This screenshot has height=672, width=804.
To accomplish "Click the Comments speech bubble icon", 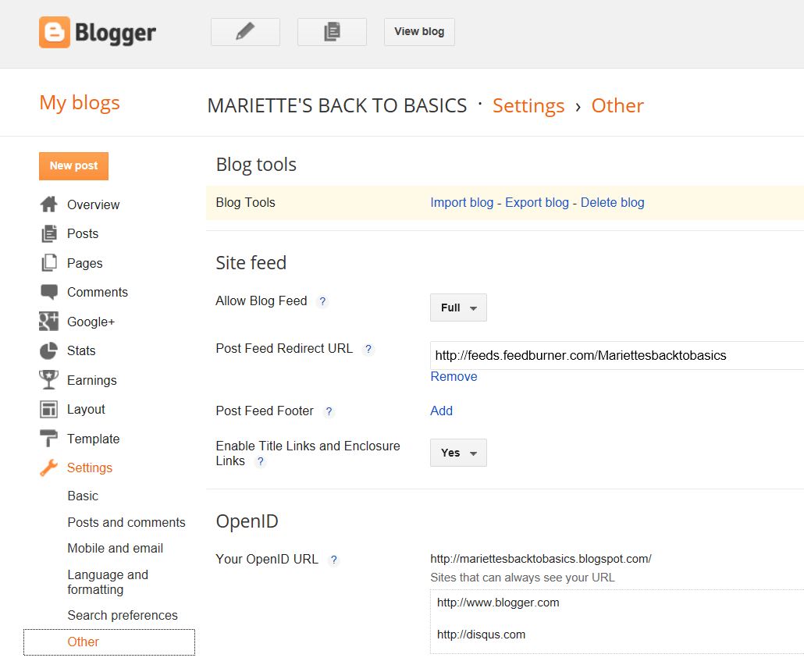I will [48, 292].
